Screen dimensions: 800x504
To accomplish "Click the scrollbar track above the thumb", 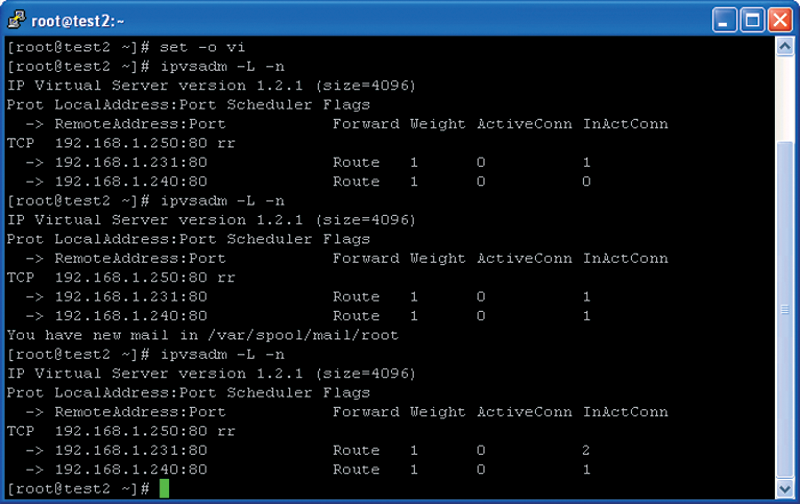I will pos(785,97).
